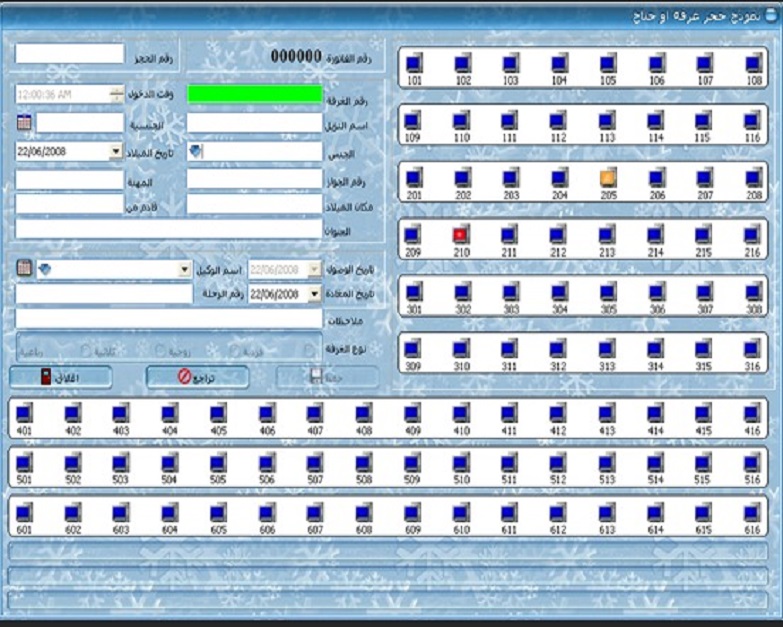
Task: Choose room 308 icon
Action: (x=753, y=293)
